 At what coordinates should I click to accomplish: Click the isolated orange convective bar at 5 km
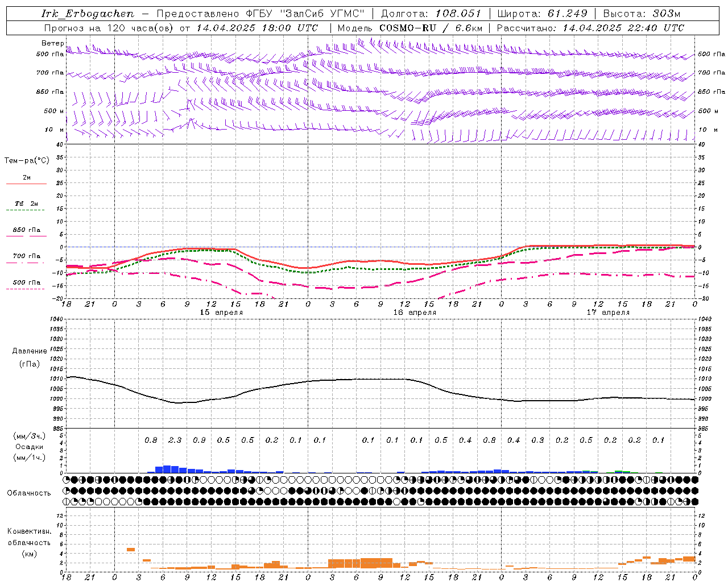tap(131, 550)
